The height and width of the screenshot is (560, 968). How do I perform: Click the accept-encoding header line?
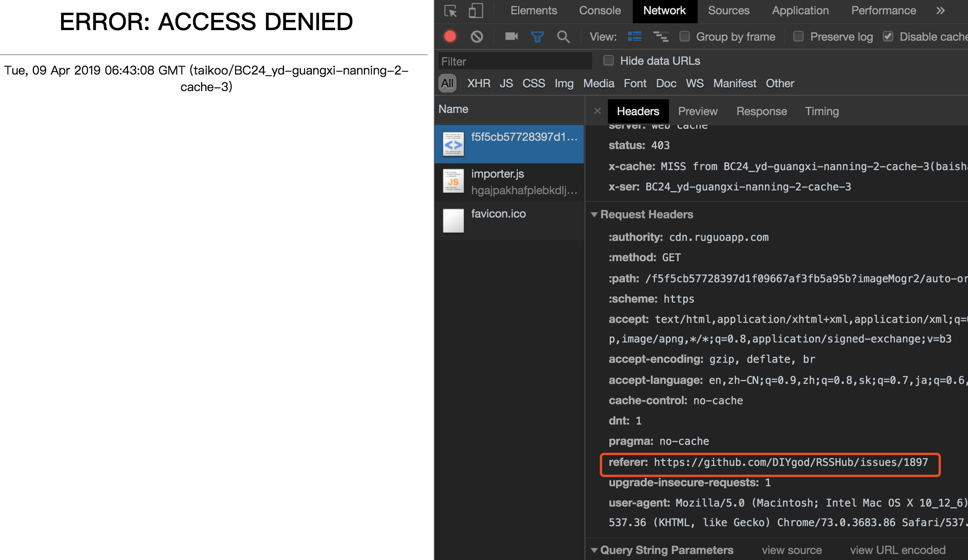[711, 359]
